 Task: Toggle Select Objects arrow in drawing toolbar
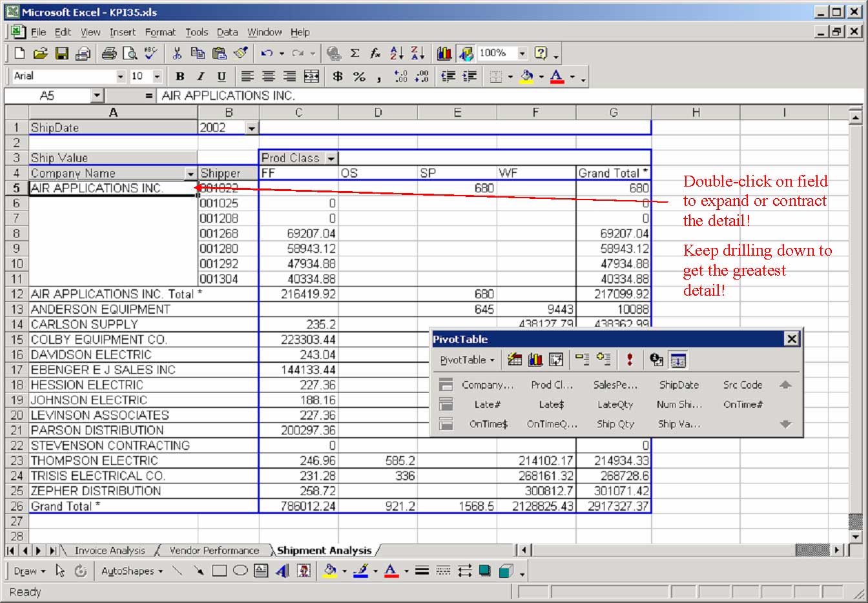click(61, 571)
